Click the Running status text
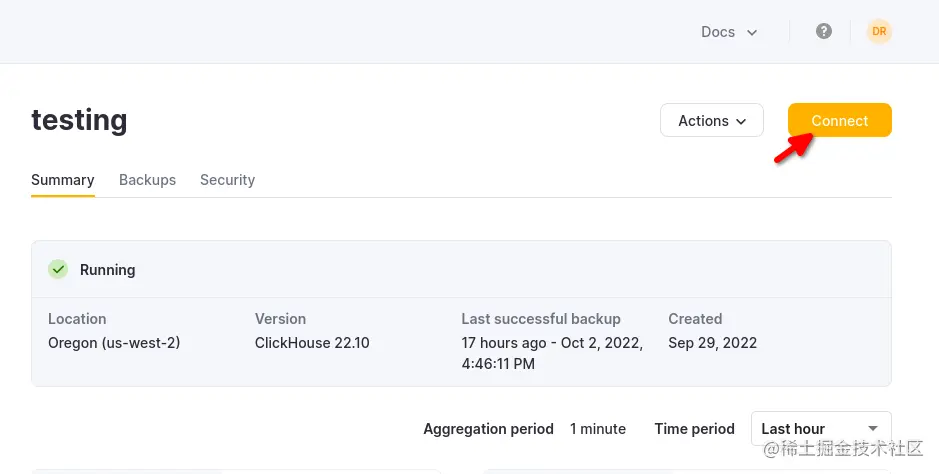Screen dimensions: 939x474 point(108,270)
